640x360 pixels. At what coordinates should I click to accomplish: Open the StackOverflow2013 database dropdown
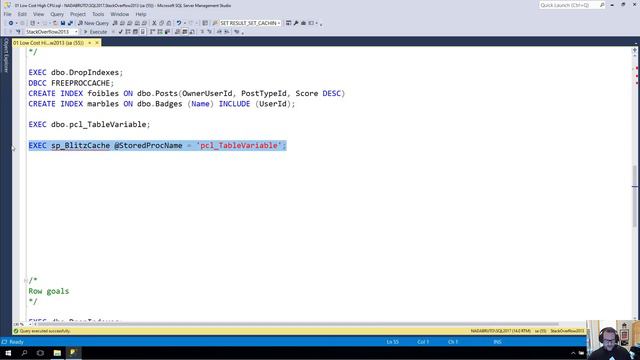point(76,32)
